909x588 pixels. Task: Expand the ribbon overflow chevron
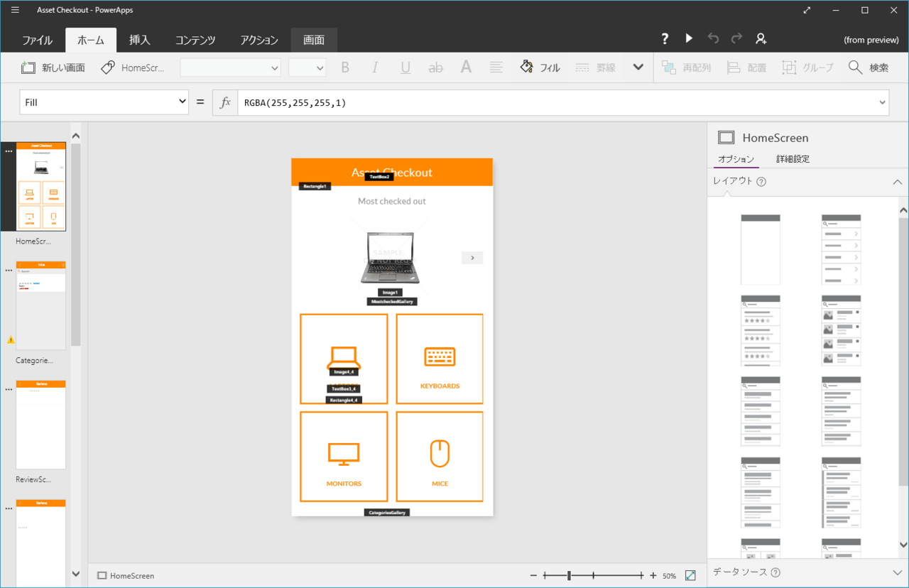coord(638,67)
